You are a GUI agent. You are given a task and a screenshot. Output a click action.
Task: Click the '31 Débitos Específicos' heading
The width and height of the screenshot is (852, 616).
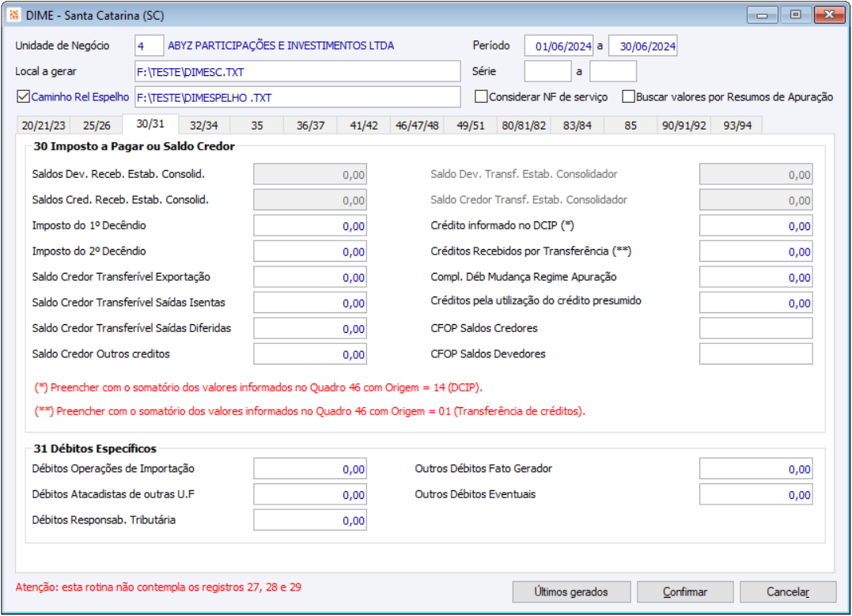click(x=95, y=448)
